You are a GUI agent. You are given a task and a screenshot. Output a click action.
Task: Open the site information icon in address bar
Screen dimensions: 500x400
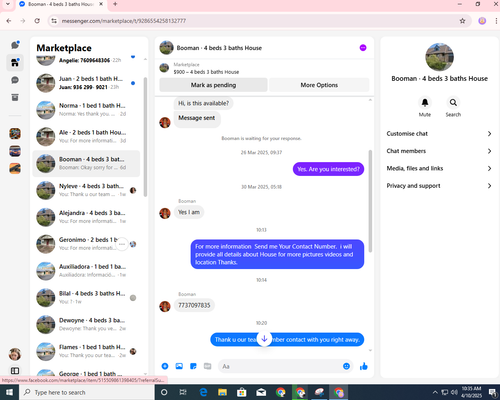(54, 21)
